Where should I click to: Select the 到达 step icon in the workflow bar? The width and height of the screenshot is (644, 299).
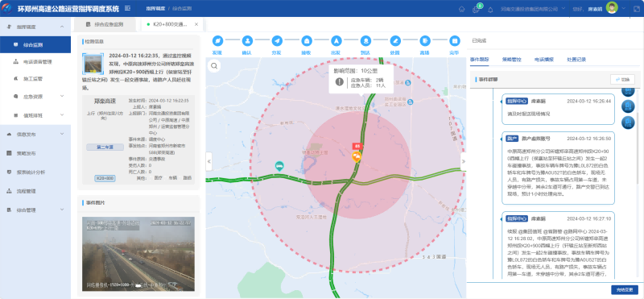[365, 41]
